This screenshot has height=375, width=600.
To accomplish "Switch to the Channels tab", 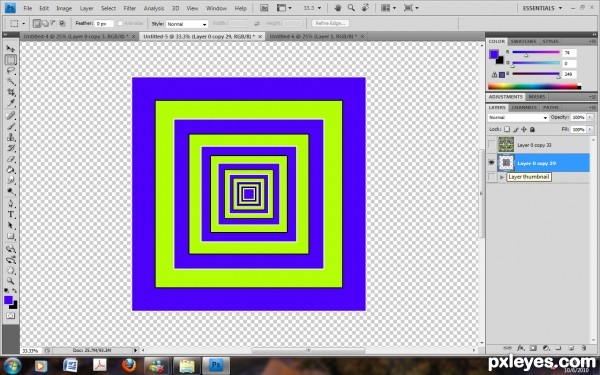I will (x=523, y=108).
